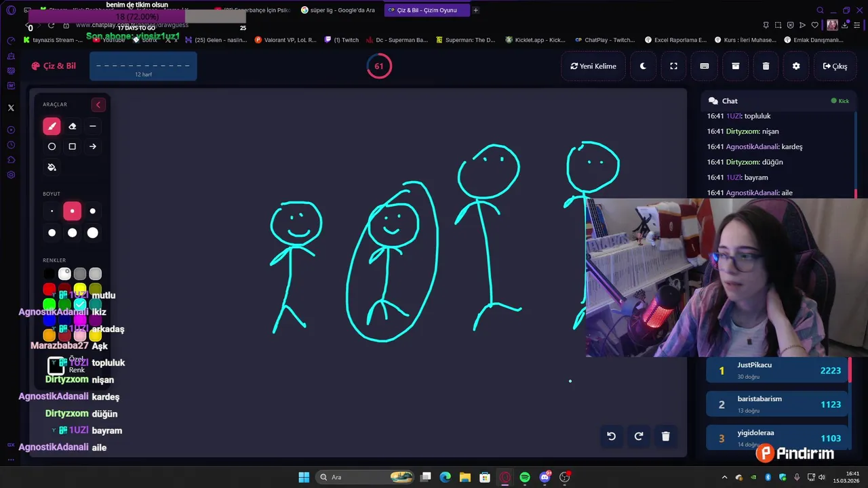Choose the straight line tool
This screenshot has width=868, height=488.
[x=93, y=126]
